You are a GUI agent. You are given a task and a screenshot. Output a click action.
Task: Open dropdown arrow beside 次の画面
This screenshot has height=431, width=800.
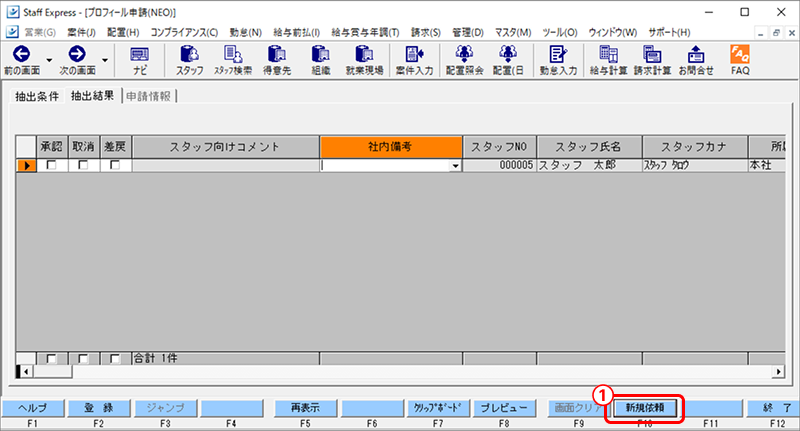tap(105, 60)
